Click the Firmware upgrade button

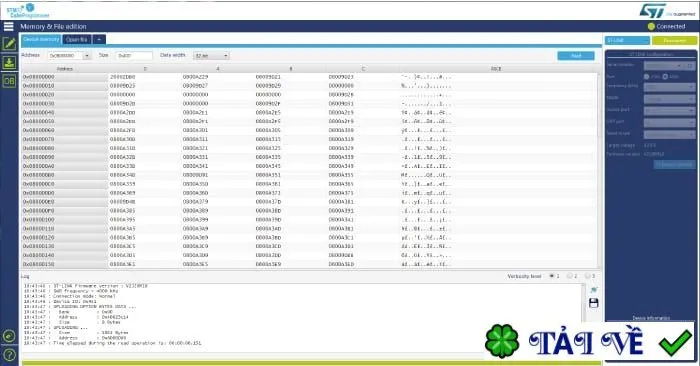pos(675,165)
